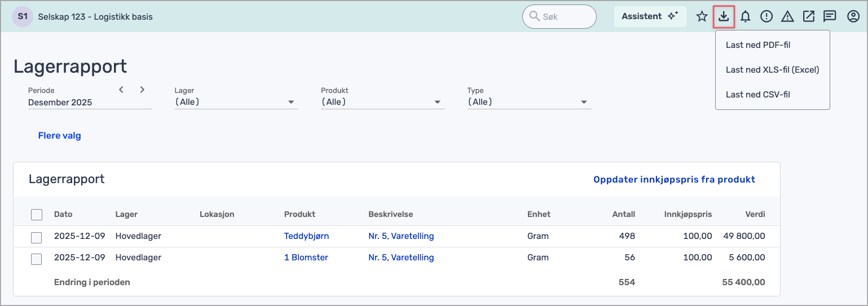The height and width of the screenshot is (306, 868).
Task: Click the open in new window icon
Action: tap(809, 17)
